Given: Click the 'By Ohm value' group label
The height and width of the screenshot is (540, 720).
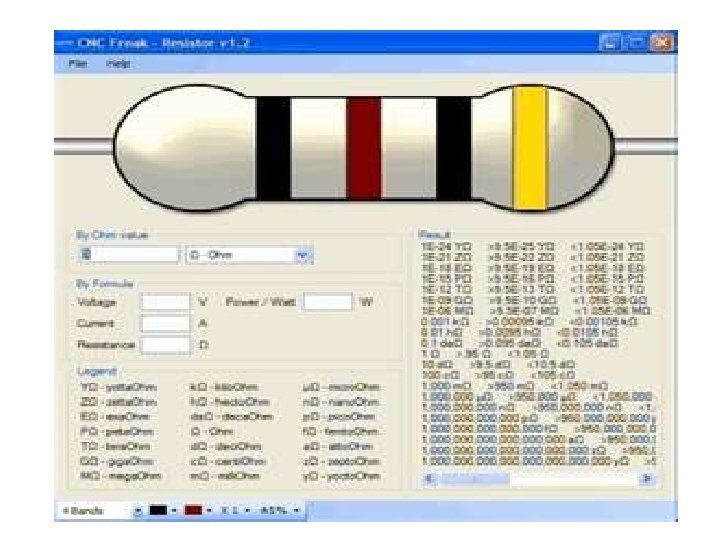Looking at the screenshot, I should pos(112,235).
